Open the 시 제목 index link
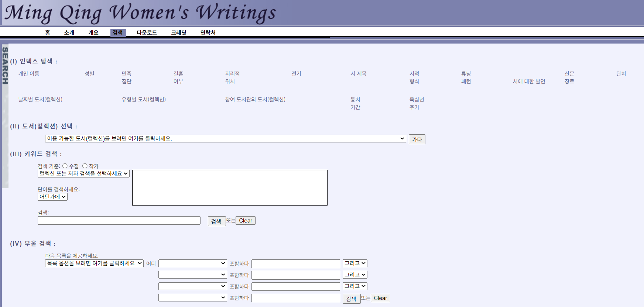 click(358, 74)
